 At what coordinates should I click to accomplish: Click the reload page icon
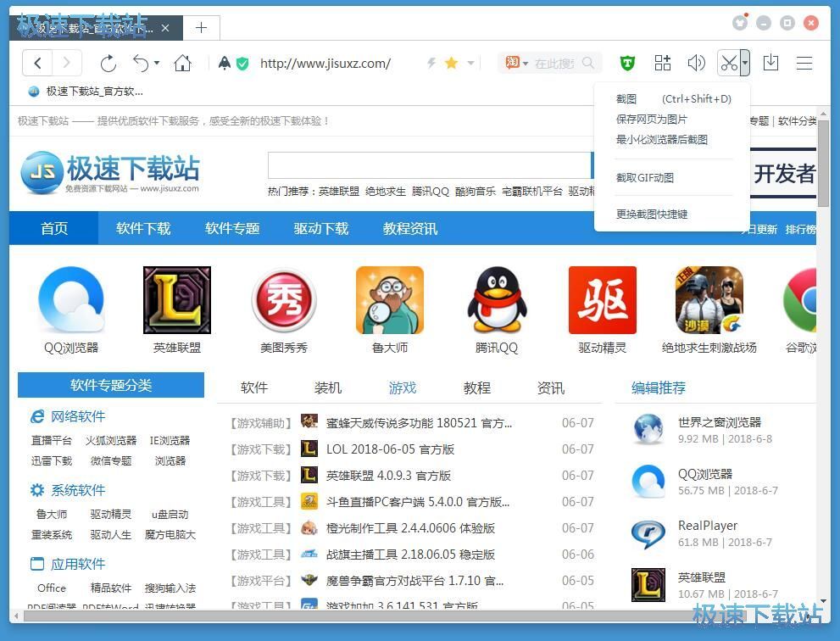108,63
